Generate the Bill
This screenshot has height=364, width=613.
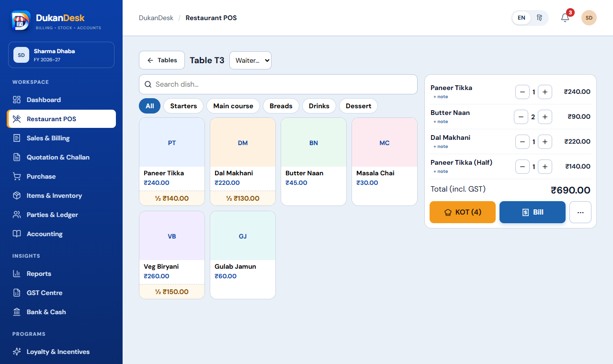pos(533,212)
